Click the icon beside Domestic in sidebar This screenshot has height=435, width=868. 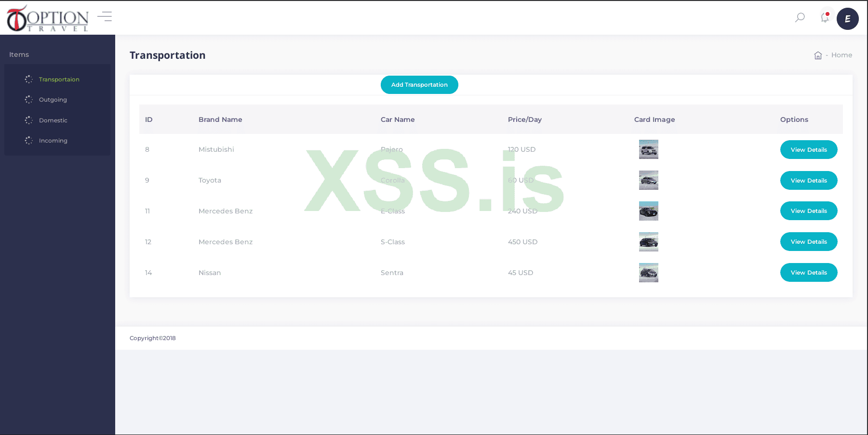pos(29,120)
